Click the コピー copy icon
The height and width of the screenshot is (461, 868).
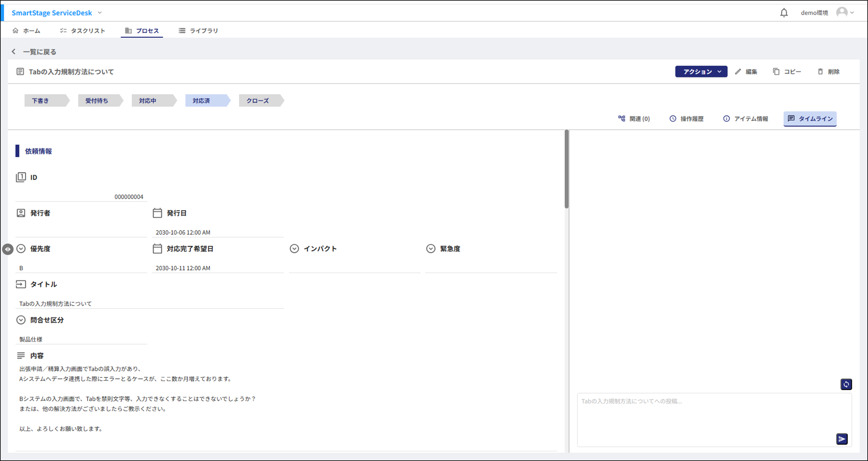776,71
